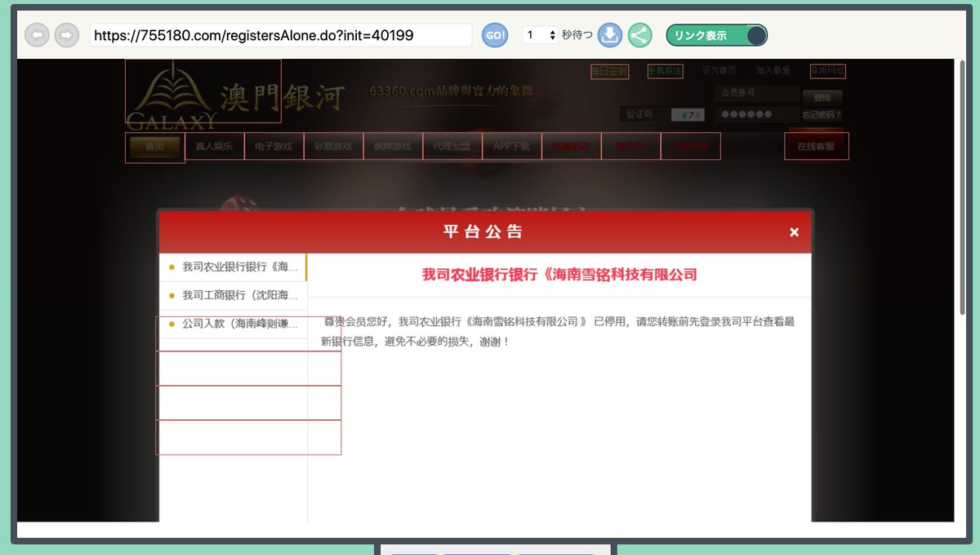Click 手机投注 link
This screenshot has width=980, height=555.
(665, 71)
